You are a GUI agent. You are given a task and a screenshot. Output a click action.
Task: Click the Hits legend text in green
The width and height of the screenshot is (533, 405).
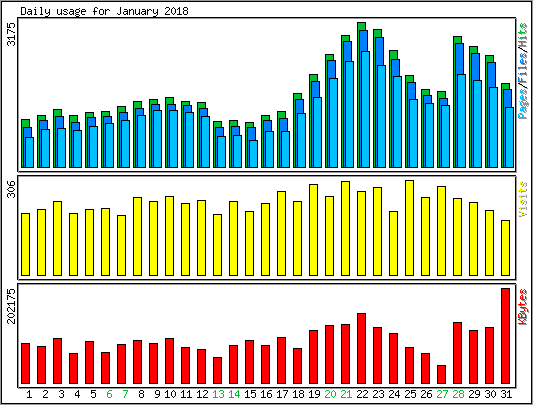[523, 36]
